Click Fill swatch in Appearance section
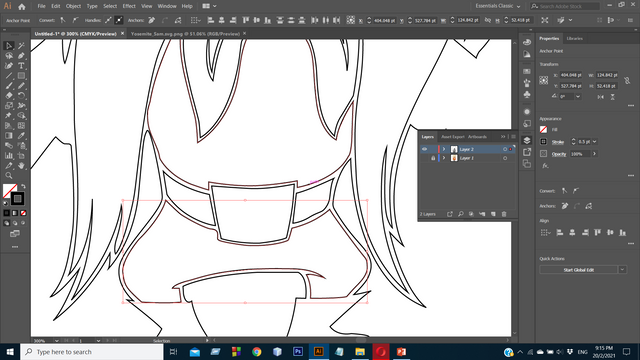Image resolution: width=640 pixels, height=360 pixels. coord(543,129)
